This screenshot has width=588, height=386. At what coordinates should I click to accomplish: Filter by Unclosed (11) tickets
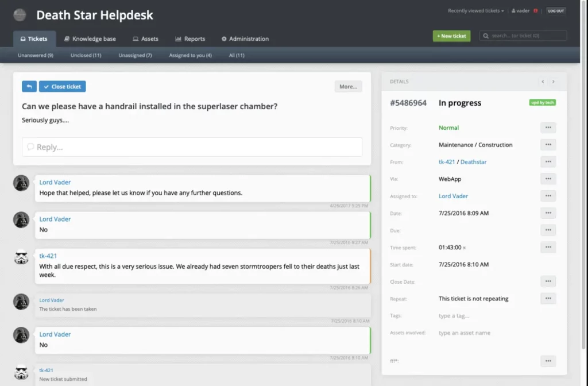point(86,55)
